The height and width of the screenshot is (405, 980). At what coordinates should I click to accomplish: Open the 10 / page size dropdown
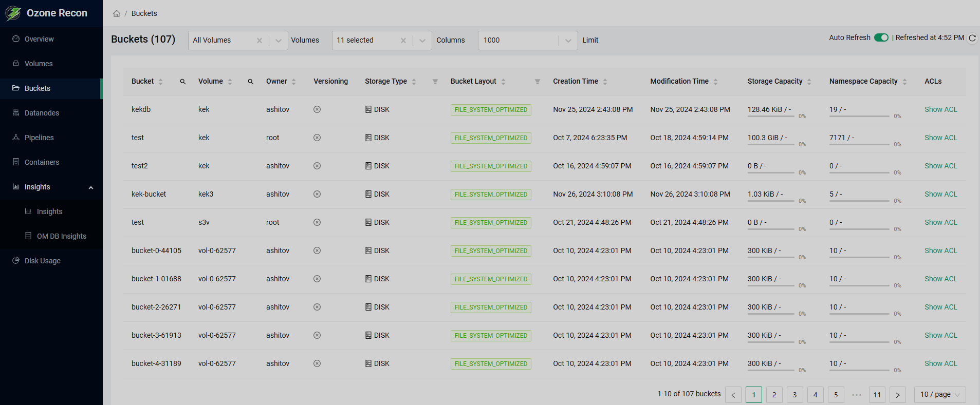click(940, 395)
